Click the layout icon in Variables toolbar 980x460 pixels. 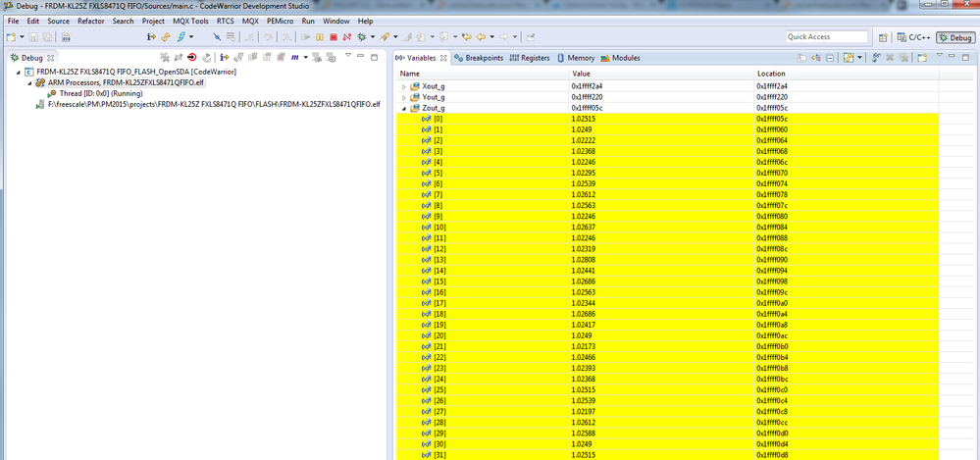(x=849, y=58)
